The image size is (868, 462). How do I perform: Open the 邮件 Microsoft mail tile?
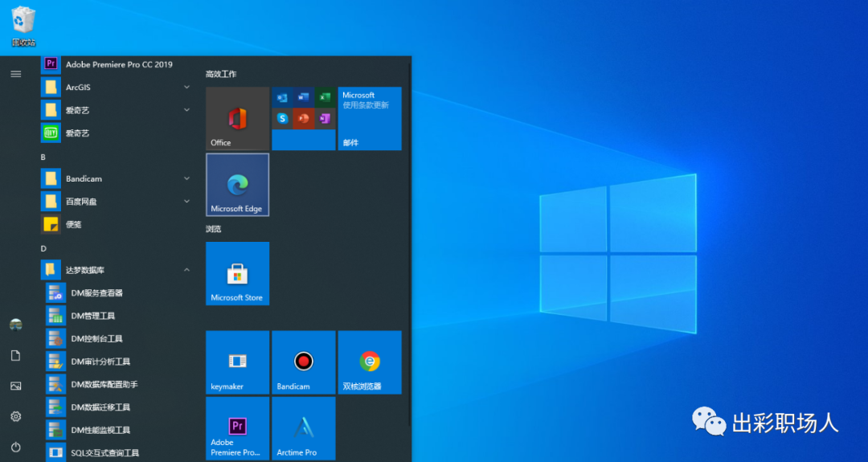tap(370, 118)
